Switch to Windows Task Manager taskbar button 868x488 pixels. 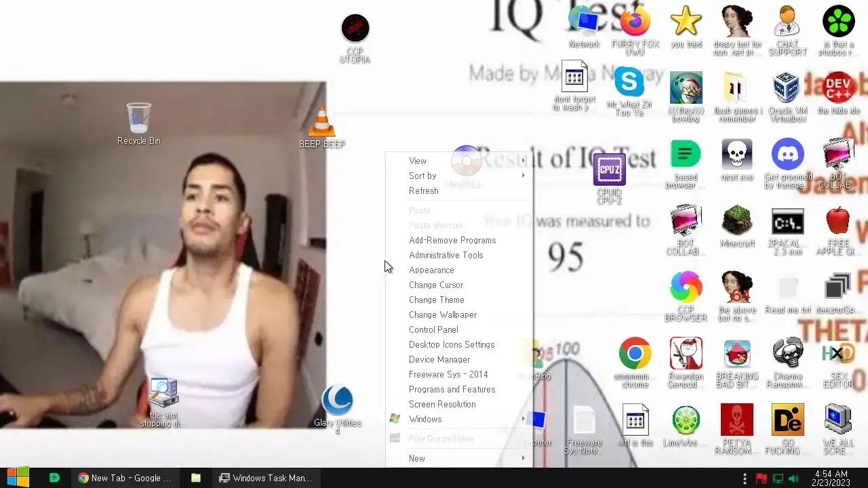(x=265, y=478)
